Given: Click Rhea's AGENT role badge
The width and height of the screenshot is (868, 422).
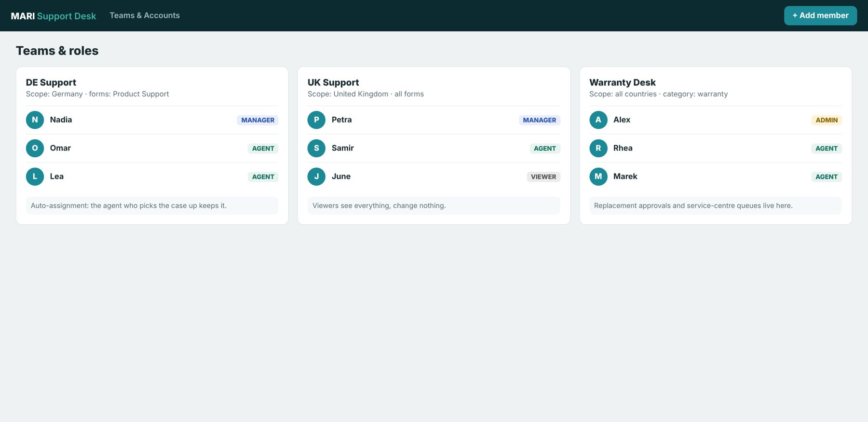Looking at the screenshot, I should [827, 149].
